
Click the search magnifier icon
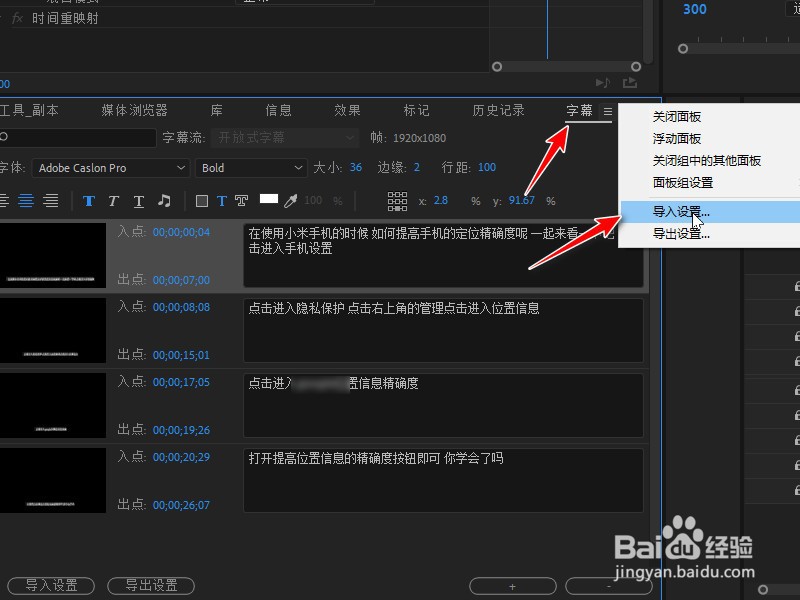[x=4, y=137]
